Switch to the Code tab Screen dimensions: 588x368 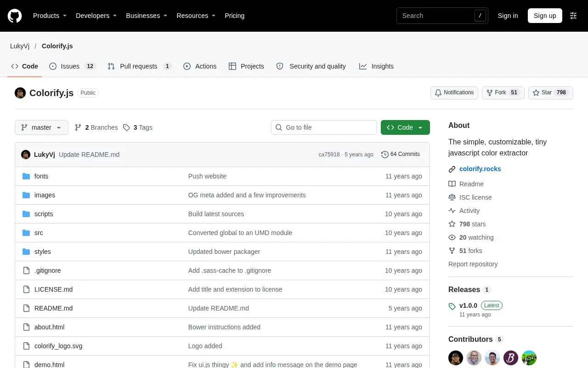25,66
